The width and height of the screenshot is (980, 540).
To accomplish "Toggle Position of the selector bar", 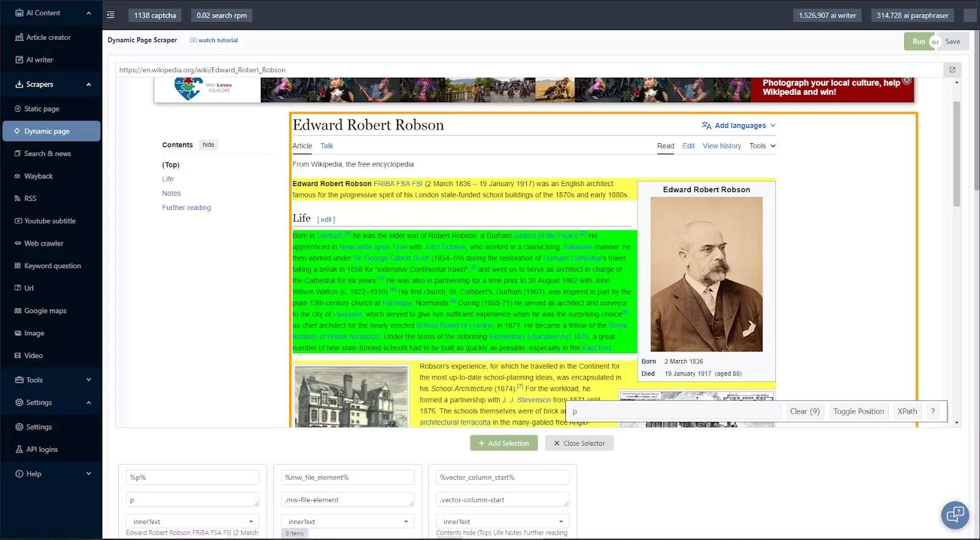I will tap(858, 411).
